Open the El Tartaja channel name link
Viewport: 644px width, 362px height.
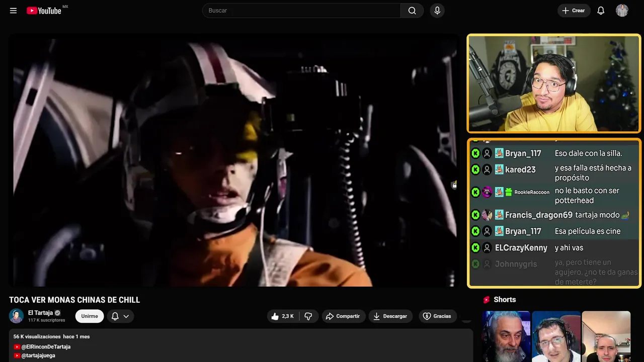point(40,313)
